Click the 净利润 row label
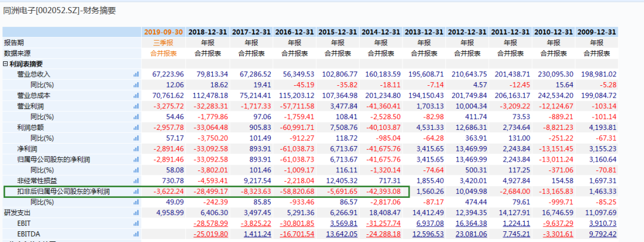Viewport: 644px width, 242px height. click(26, 148)
